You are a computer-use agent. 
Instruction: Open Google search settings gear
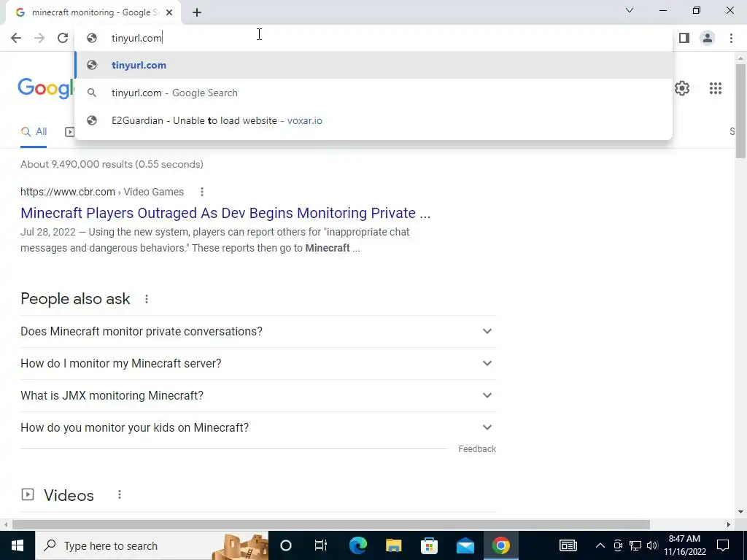682,88
